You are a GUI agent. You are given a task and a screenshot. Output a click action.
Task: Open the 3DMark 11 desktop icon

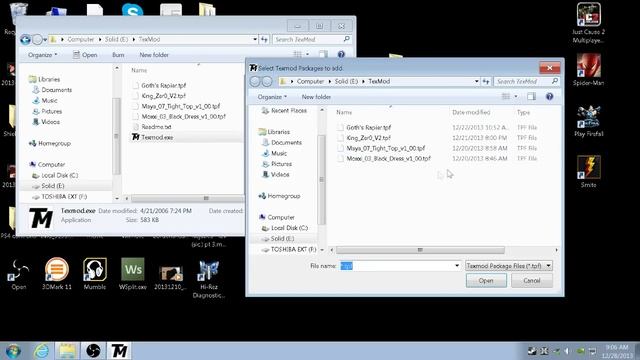[x=57, y=274]
